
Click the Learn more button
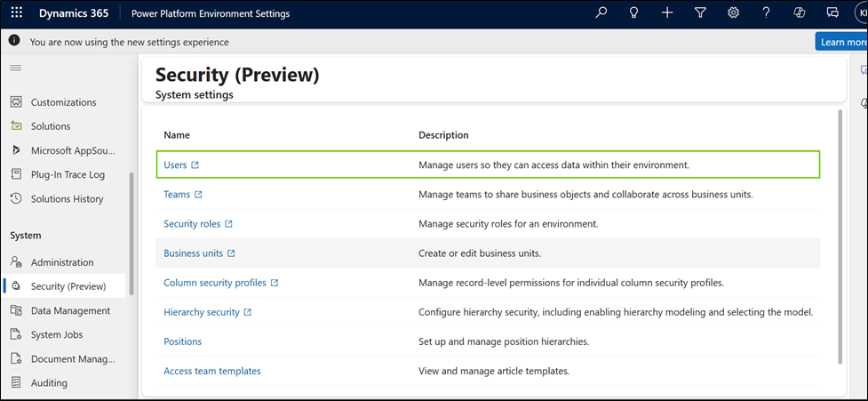(841, 42)
